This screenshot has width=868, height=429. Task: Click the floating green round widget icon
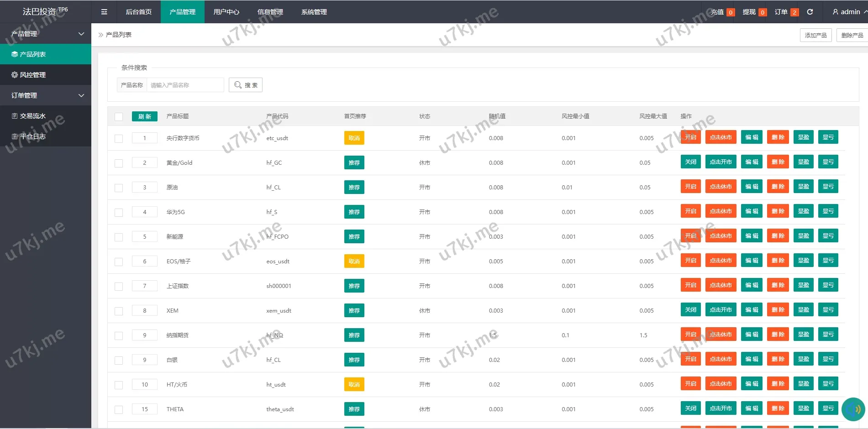853,409
